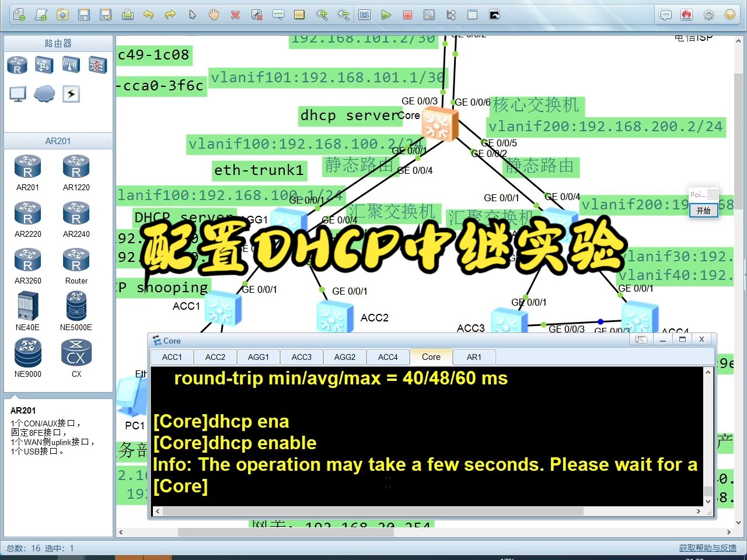
Task: Select the rectangle palette tool
Action: (299, 15)
